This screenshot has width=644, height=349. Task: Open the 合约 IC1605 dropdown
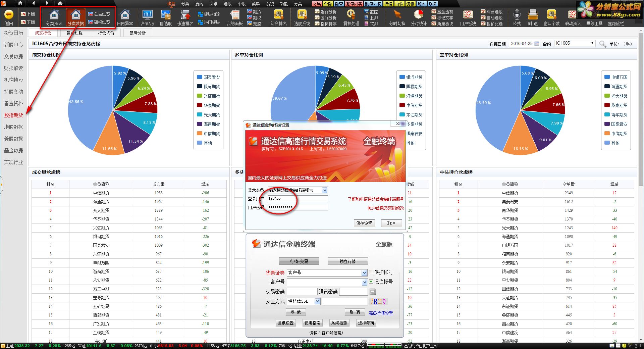575,43
